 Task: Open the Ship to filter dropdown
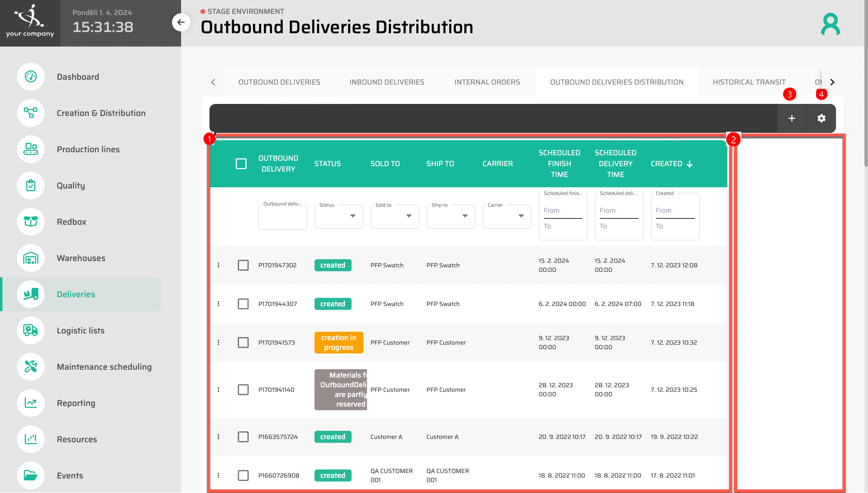(465, 216)
